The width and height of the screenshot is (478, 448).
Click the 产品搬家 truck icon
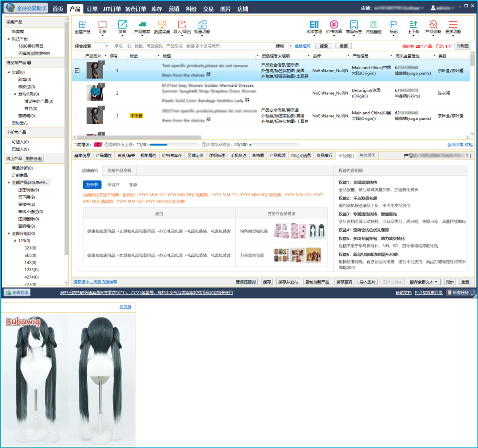(142, 25)
